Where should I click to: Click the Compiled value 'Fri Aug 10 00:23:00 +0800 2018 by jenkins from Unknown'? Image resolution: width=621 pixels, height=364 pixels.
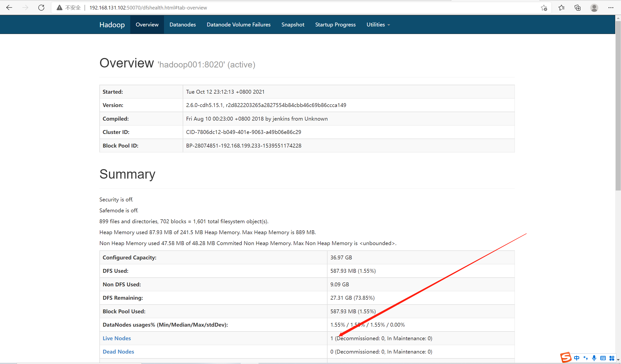tap(257, 119)
